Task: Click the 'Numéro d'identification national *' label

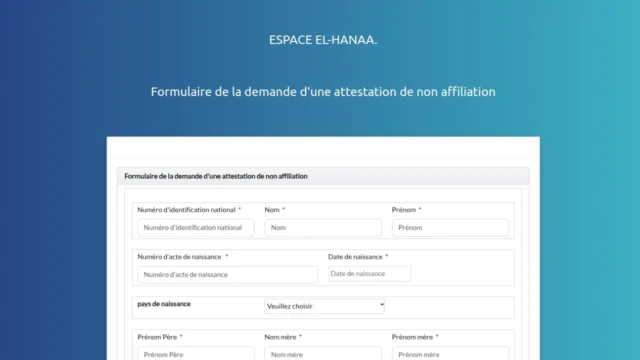Action: point(189,210)
